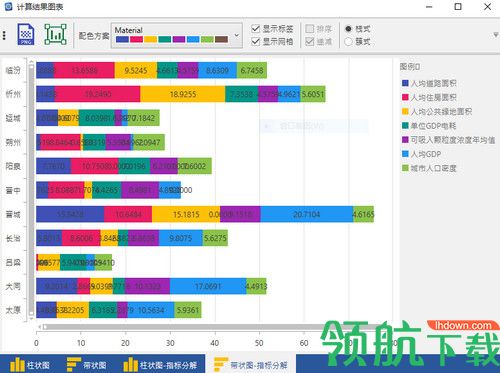This screenshot has width=500, height=373.
Task: Click the vertical scrollbar beside city labels
Action: coord(31,190)
